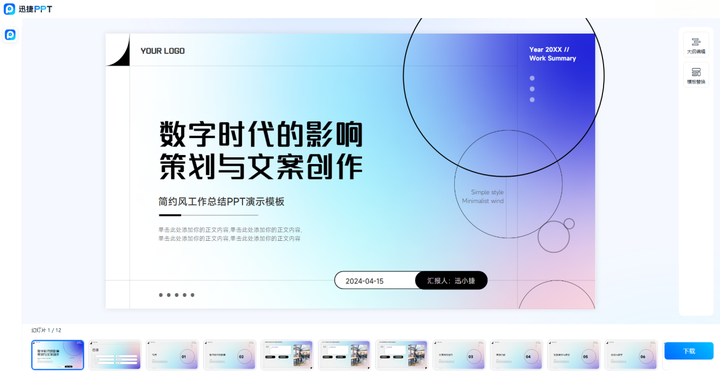Open the section 05 slide thumbnail

coord(574,355)
